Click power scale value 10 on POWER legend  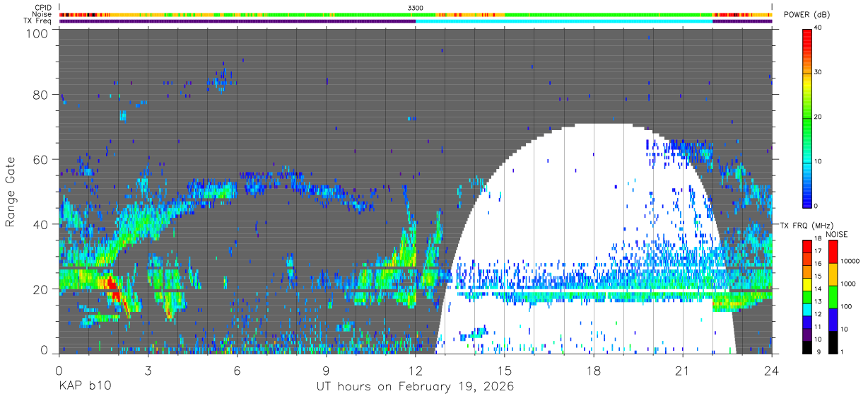click(x=819, y=161)
